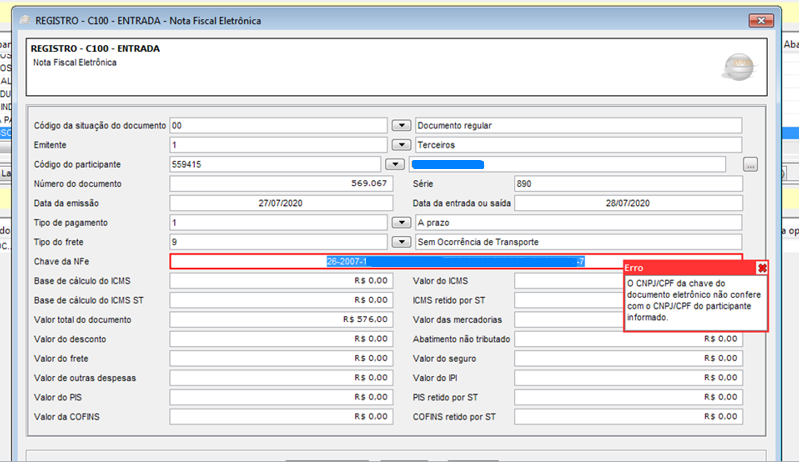799x467 pixels.
Task: Click the COFINS retido por ST field
Action: pyautogui.click(x=628, y=416)
